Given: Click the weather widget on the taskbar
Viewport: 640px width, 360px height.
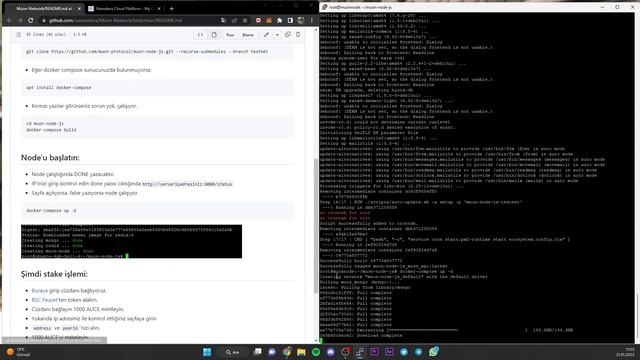Looking at the screenshot, I should pyautogui.click(x=19, y=352).
